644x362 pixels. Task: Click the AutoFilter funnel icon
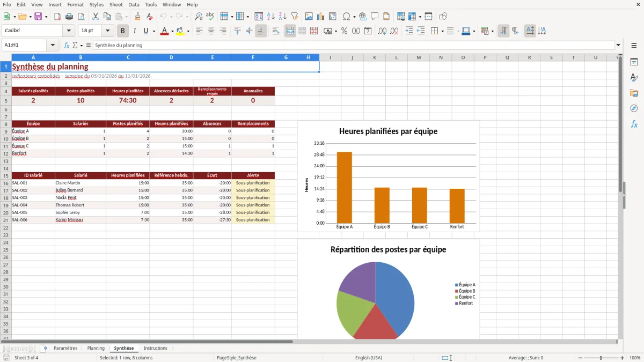294,17
